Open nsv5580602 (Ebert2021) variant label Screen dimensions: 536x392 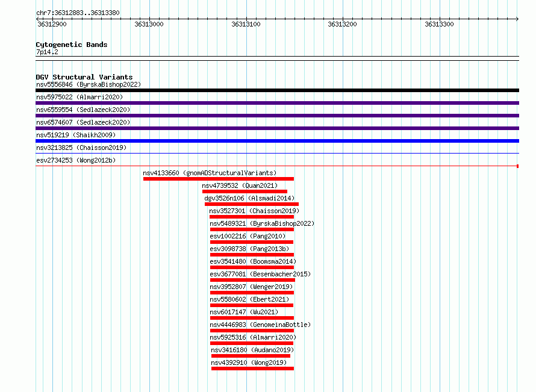tap(249, 299)
